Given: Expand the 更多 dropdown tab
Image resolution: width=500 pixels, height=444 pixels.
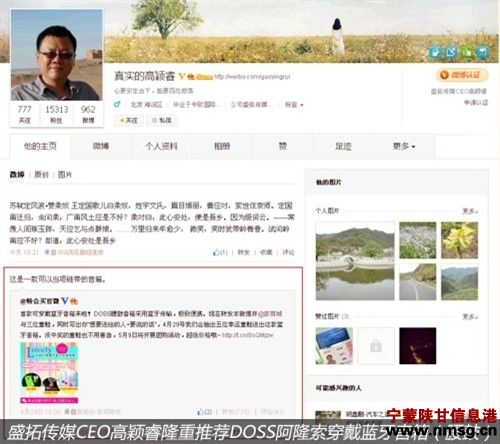Looking at the screenshot, I should (x=404, y=146).
